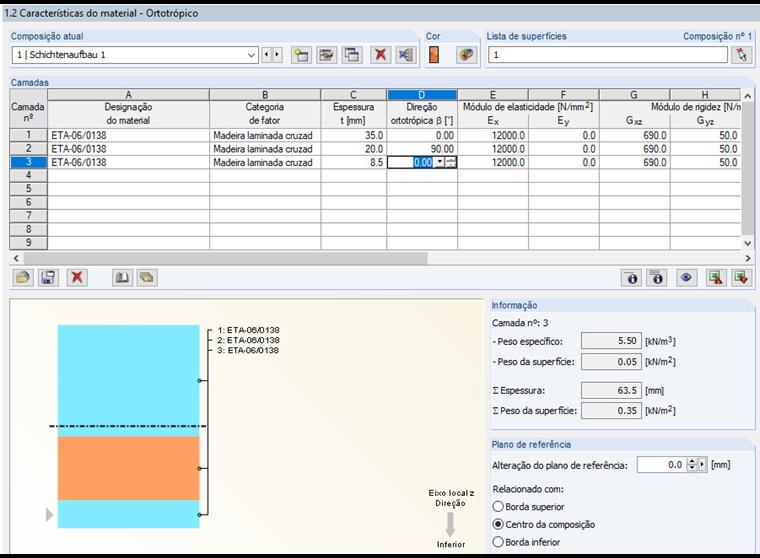
Task: Click the bottom cyan layer in the preview
Action: pyautogui.click(x=128, y=514)
